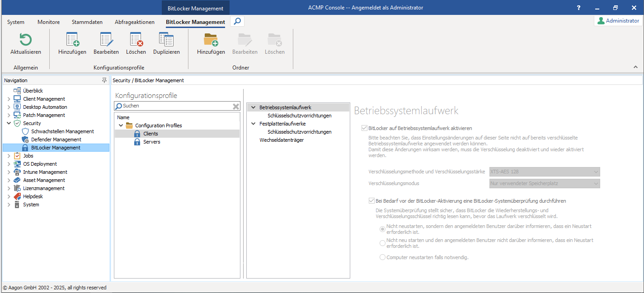Screen dimensions: 644x293
Task: Select the Computer neustarten falls notwendig option
Action: 382,257
